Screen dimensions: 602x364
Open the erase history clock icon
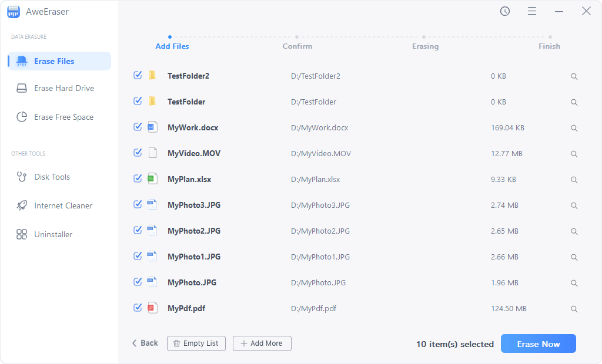click(505, 11)
